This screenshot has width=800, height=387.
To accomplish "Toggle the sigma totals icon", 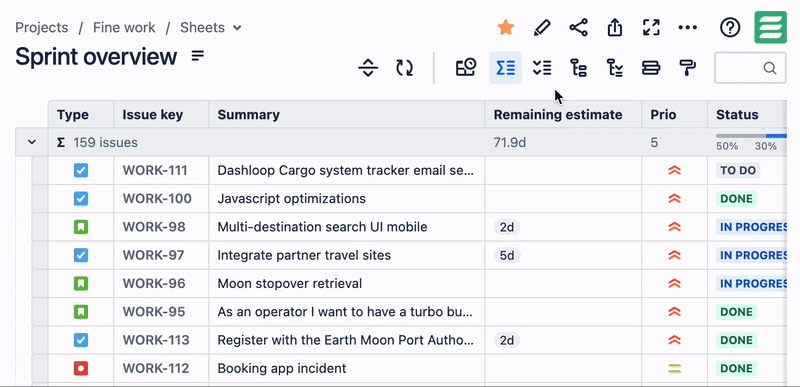I will 506,68.
